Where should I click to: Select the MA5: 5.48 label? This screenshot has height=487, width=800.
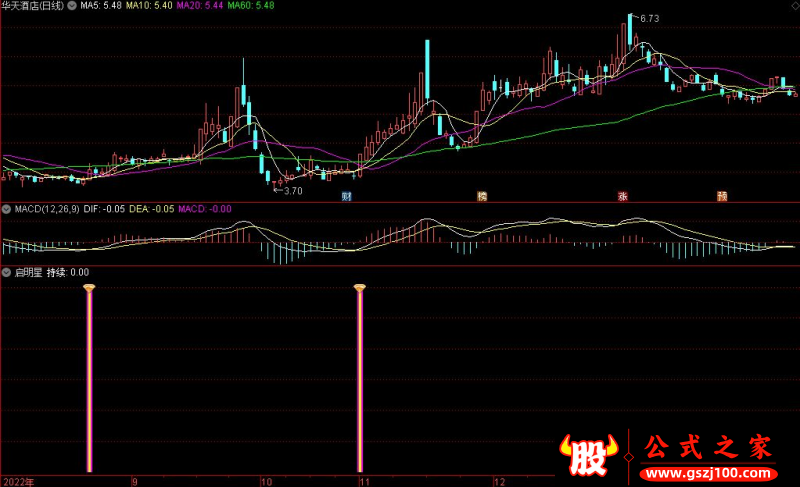pos(101,6)
